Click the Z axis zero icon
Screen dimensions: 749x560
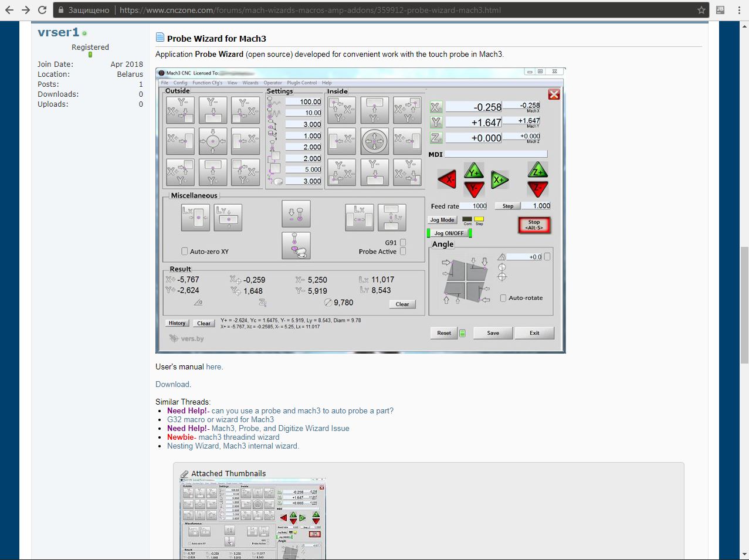[x=436, y=138]
